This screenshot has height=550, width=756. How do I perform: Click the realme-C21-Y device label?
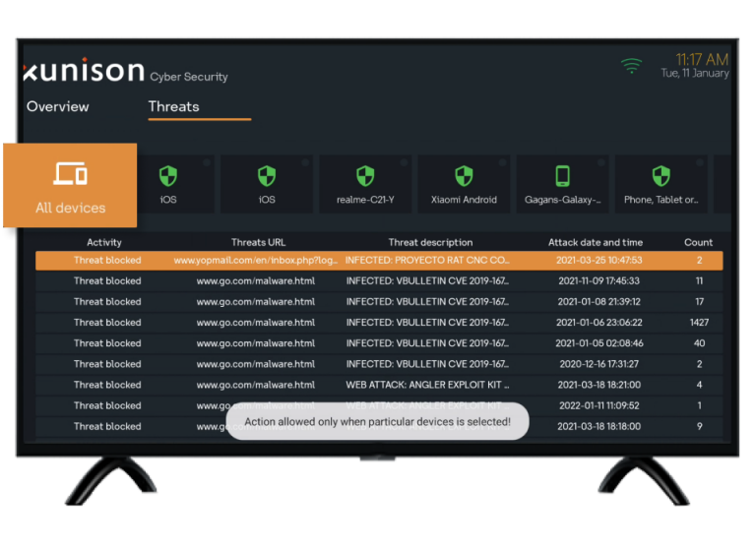(365, 200)
